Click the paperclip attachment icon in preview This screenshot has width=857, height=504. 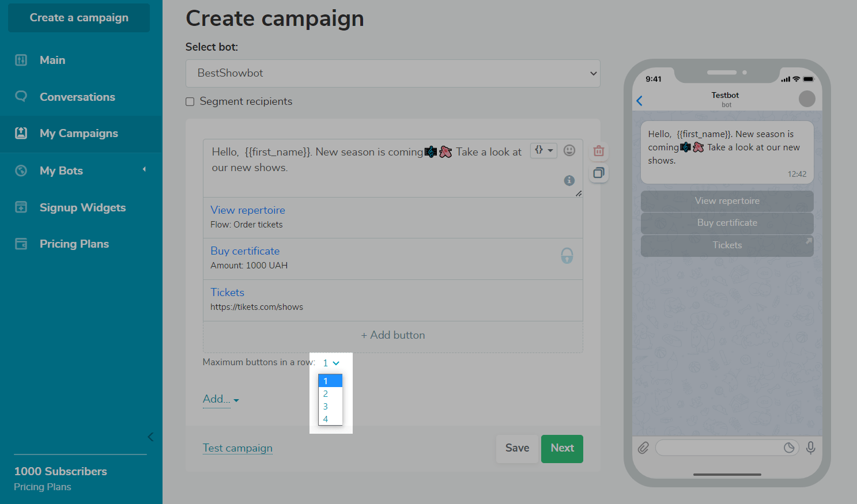(x=643, y=448)
